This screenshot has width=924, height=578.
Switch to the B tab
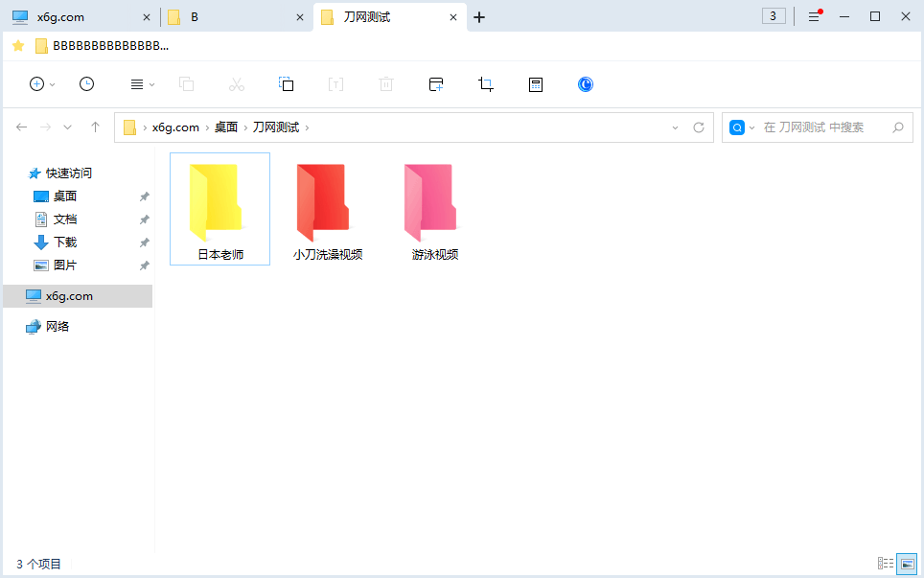(230, 17)
